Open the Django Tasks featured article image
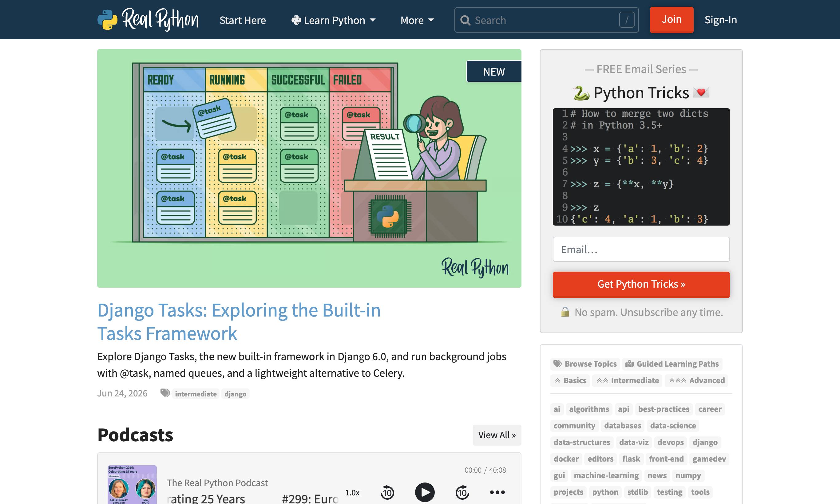Viewport: 840px width, 504px height. point(309,168)
